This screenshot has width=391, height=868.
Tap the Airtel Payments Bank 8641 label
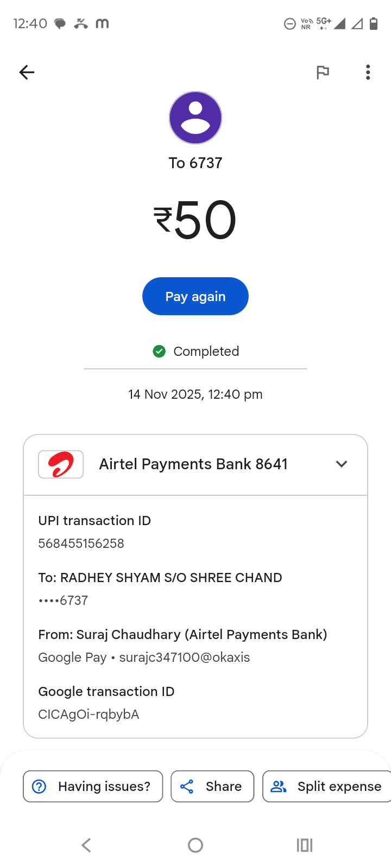point(193,464)
